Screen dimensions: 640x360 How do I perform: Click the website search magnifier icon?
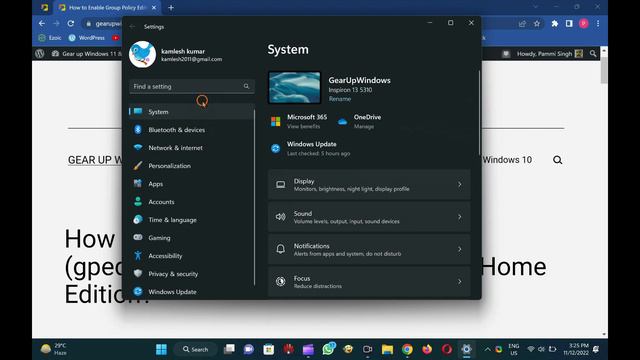pos(558,160)
